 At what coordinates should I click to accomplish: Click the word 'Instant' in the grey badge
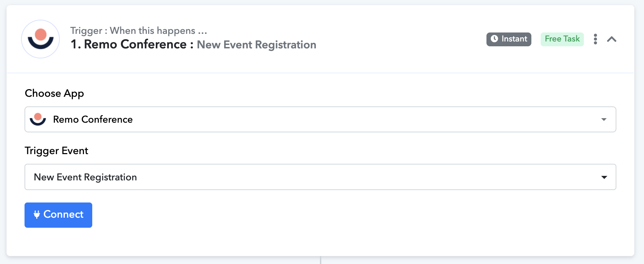(514, 39)
